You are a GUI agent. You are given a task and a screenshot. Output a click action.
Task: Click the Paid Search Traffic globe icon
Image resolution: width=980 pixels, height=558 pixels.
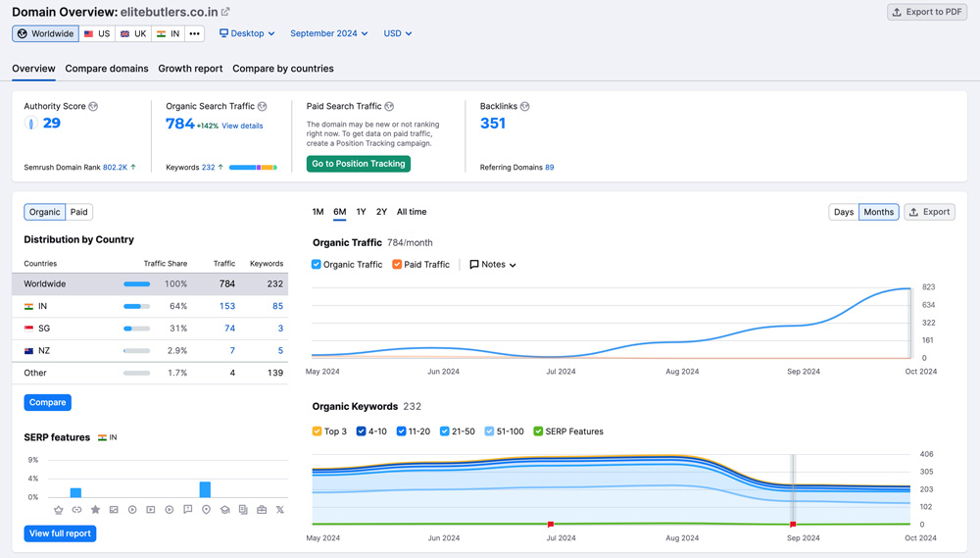tap(389, 106)
